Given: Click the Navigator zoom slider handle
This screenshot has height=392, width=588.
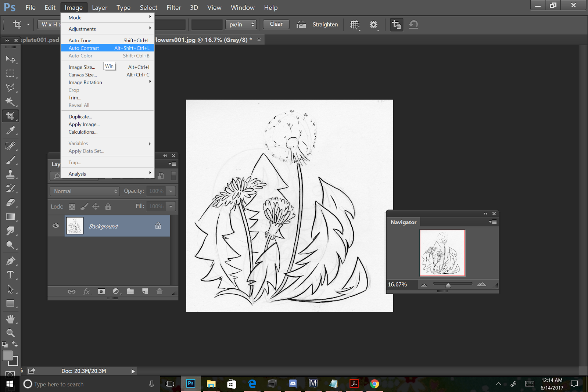Looking at the screenshot, I should pos(448,285).
